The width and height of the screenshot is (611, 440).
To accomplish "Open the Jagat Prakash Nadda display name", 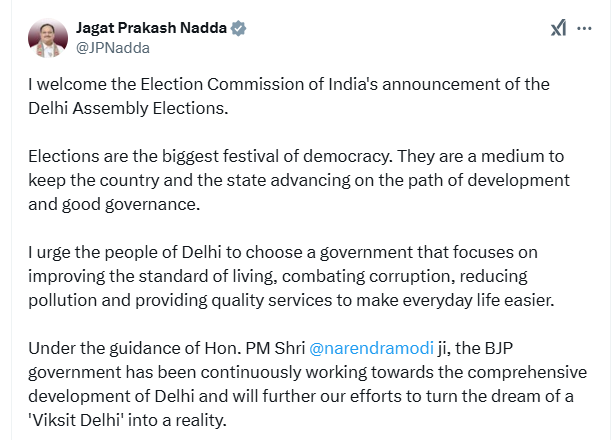I will [x=151, y=28].
